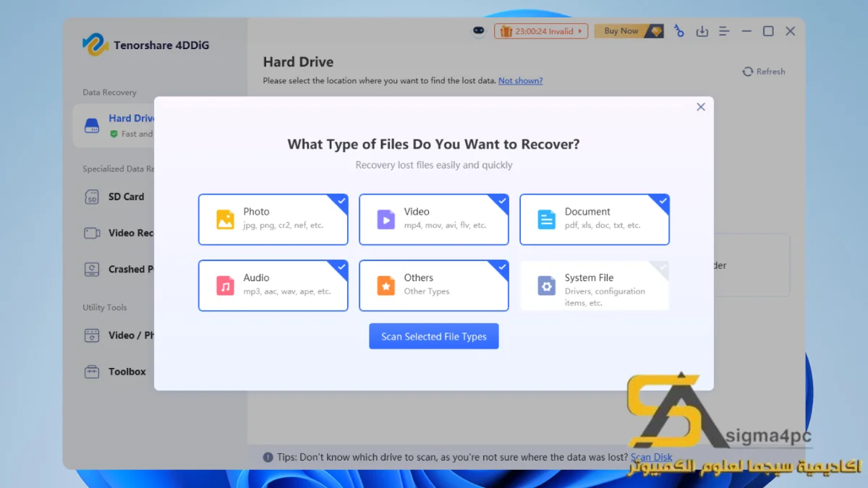Open the Not shown? link
The image size is (868, 488).
pyautogui.click(x=520, y=81)
